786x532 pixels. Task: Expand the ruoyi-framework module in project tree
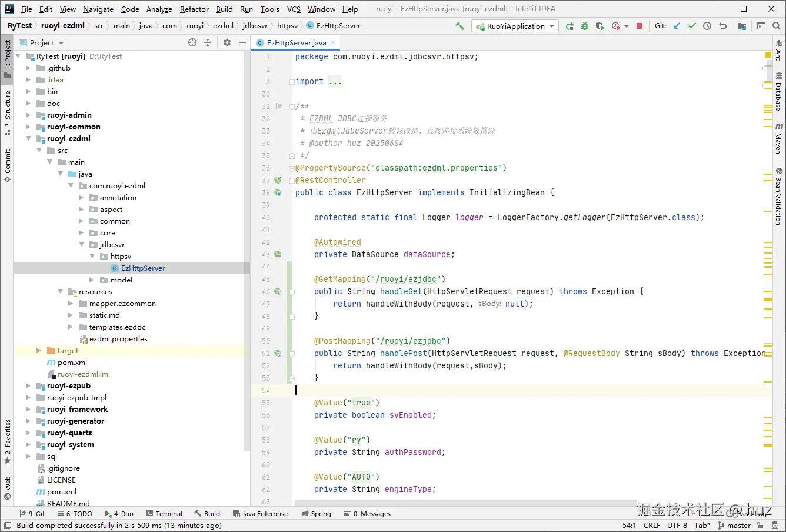pos(28,410)
